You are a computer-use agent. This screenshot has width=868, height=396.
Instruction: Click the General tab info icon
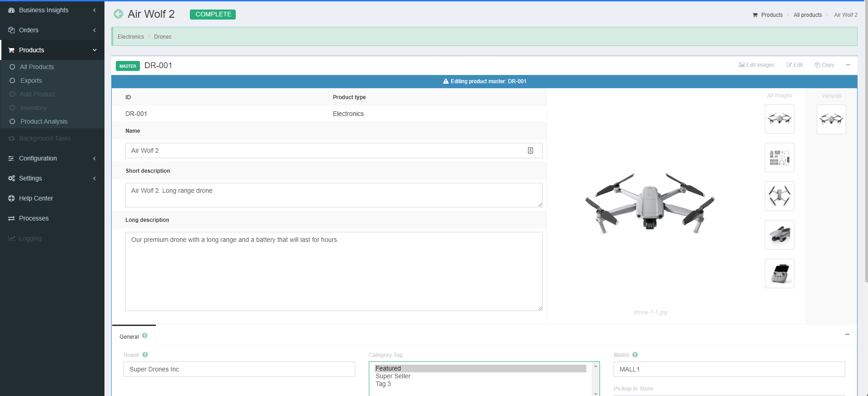coord(144,336)
